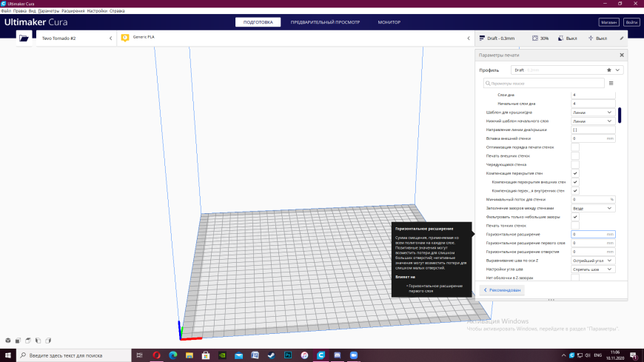Screen dimensions: 644x362
Task: Switch to top view camera icon
Action: [28, 341]
